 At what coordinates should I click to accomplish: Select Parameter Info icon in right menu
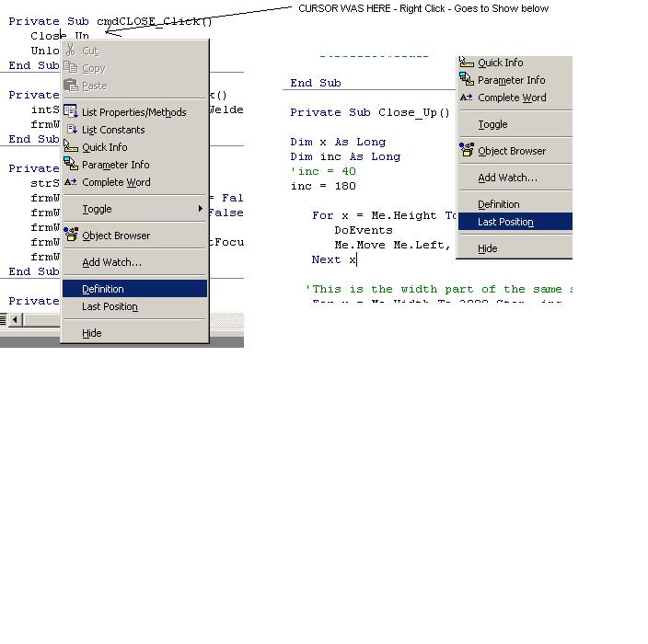467,79
